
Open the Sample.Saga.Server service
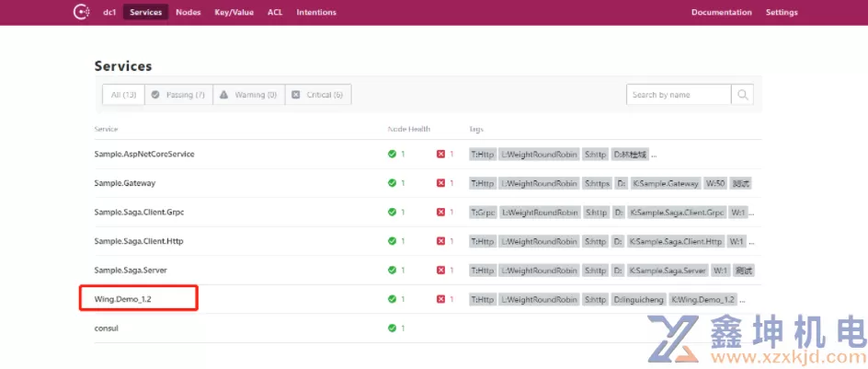[131, 271]
